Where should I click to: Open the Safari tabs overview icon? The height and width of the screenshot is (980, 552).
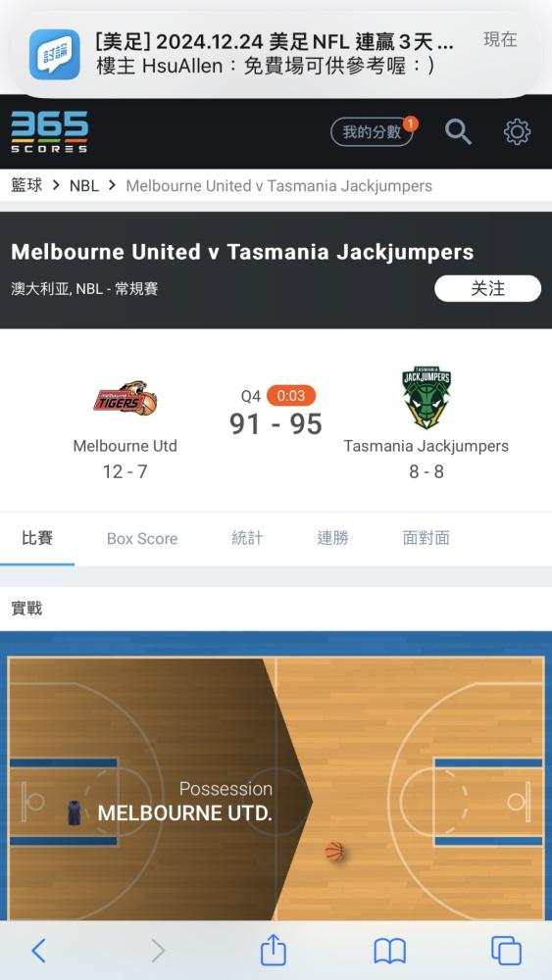click(x=506, y=951)
